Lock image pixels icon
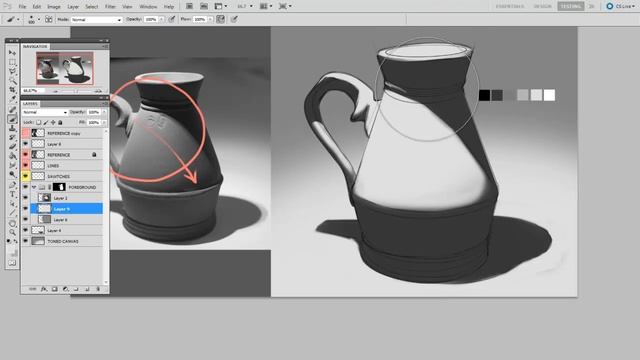The width and height of the screenshot is (640, 360). pyautogui.click(x=46, y=122)
